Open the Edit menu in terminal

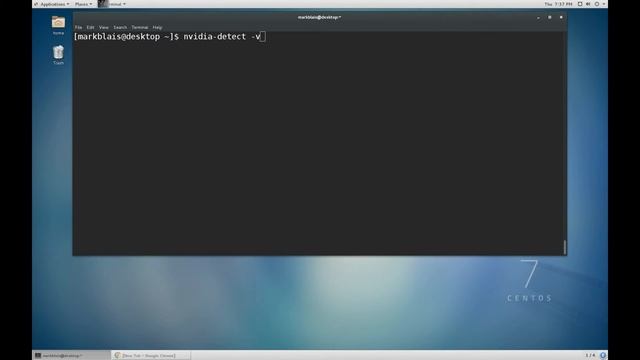90,27
